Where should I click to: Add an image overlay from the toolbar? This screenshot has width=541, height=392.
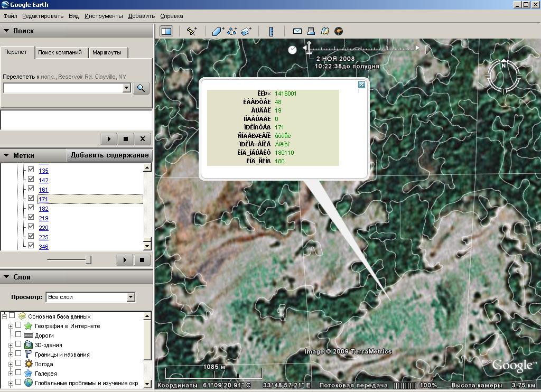tap(246, 31)
